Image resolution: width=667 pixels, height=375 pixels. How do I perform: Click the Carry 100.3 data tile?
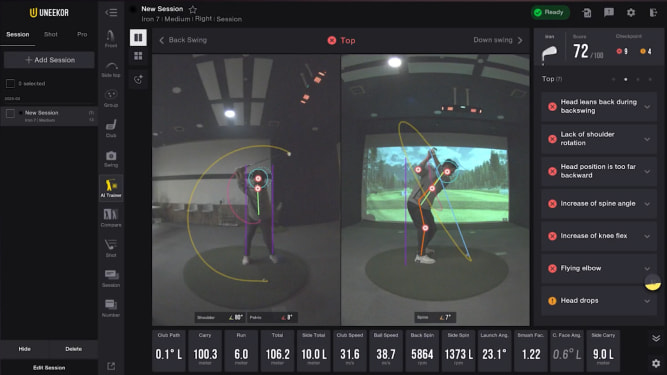point(205,351)
